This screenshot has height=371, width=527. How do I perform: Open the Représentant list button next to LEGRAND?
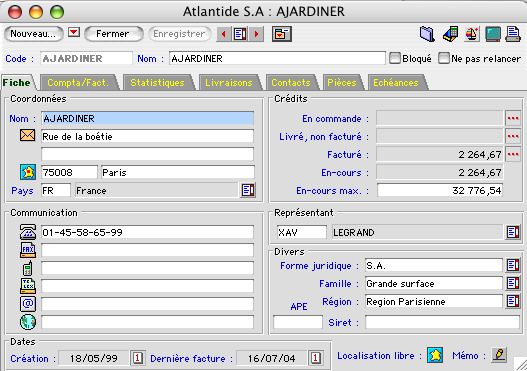point(513,232)
